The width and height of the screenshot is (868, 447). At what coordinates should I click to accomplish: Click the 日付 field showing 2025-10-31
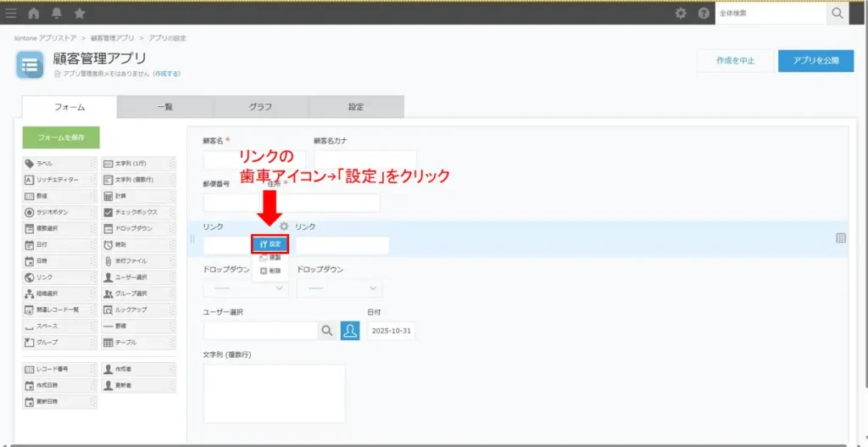tap(391, 331)
